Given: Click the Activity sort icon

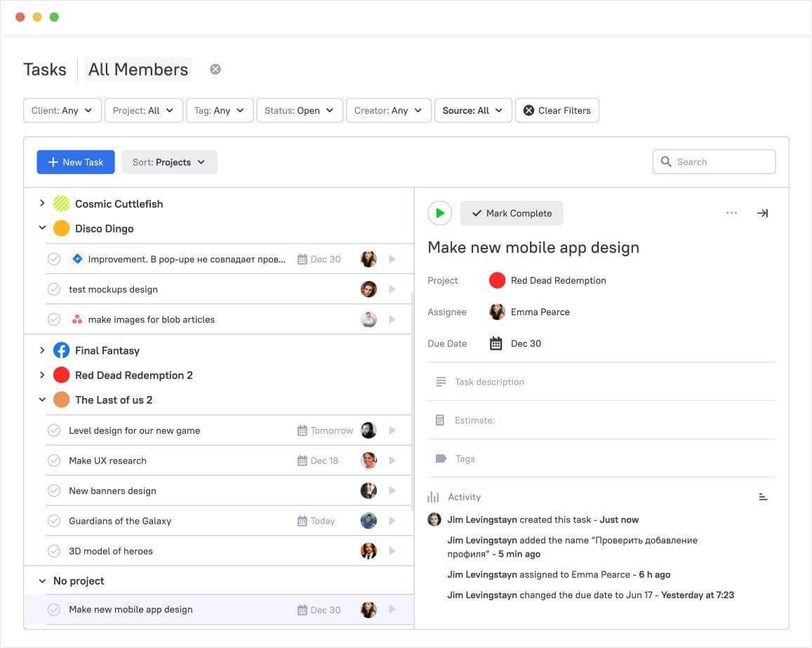Looking at the screenshot, I should click(x=763, y=497).
